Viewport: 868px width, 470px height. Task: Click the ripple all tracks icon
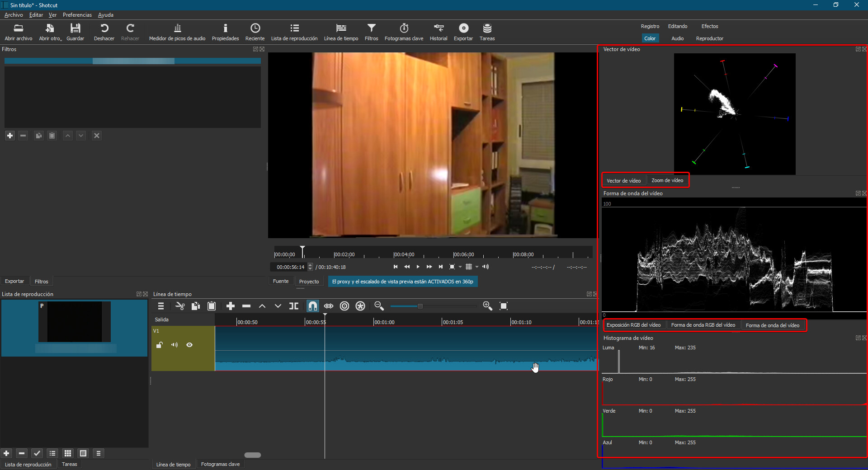(360, 306)
